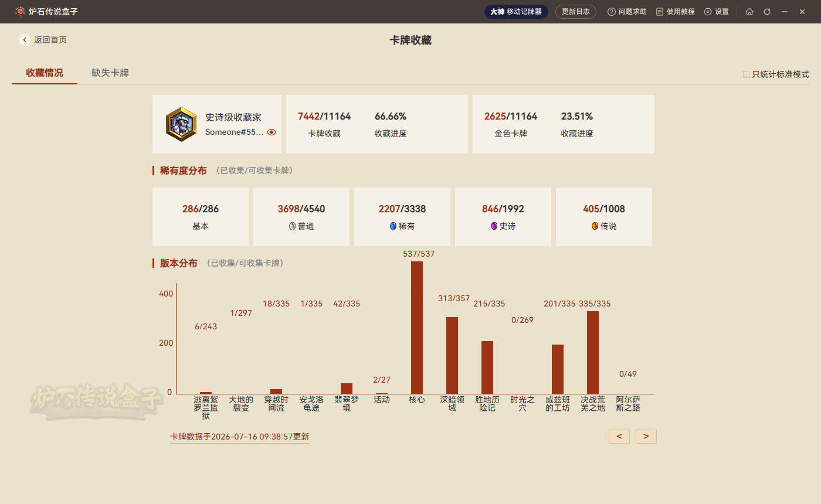Minimize the 炉石传说盒子 window
The image size is (821, 504).
coord(785,12)
